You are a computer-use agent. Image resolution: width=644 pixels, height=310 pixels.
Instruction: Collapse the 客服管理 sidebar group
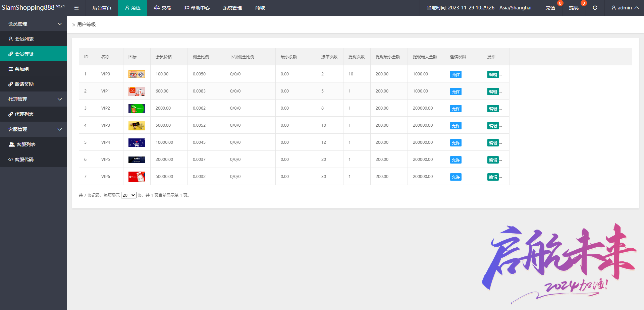[34, 129]
